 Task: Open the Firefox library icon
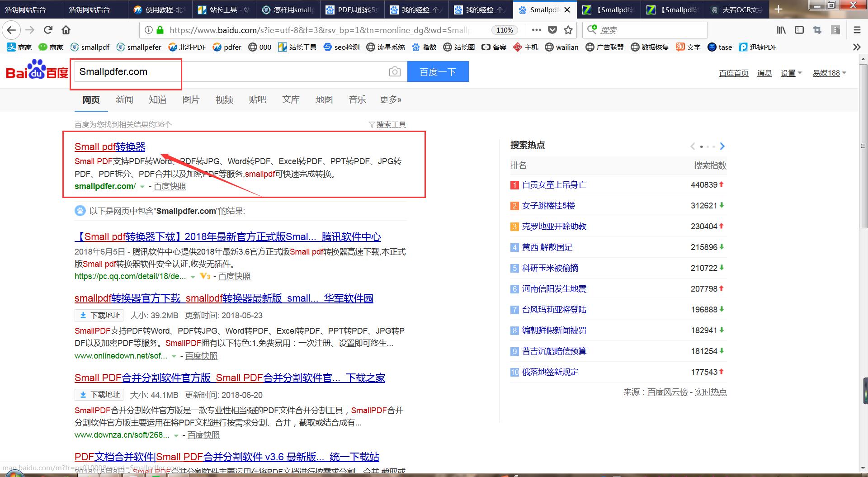[781, 30]
